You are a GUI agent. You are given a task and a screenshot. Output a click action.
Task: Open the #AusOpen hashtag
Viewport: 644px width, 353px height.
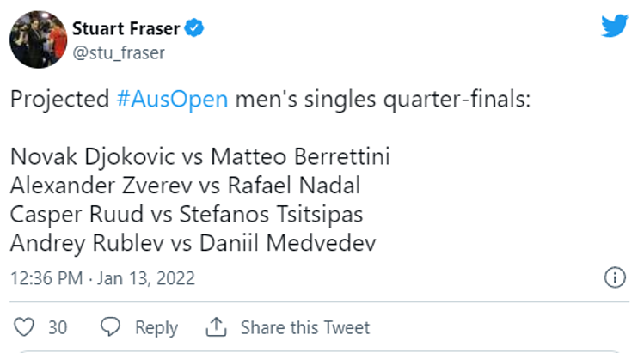point(172,99)
